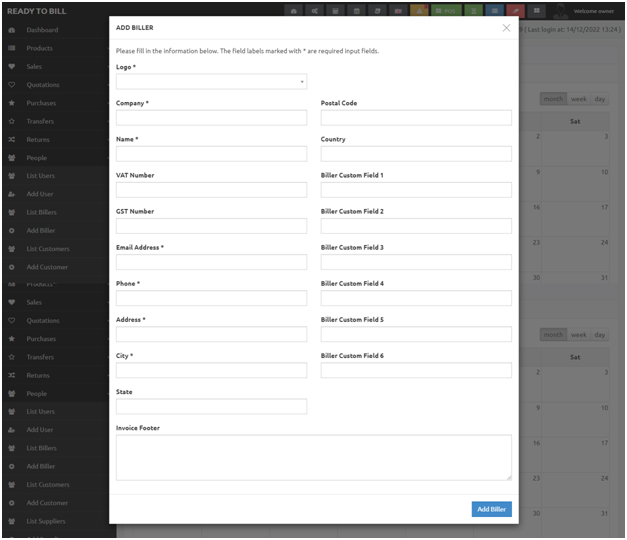Click the State input field

(211, 406)
